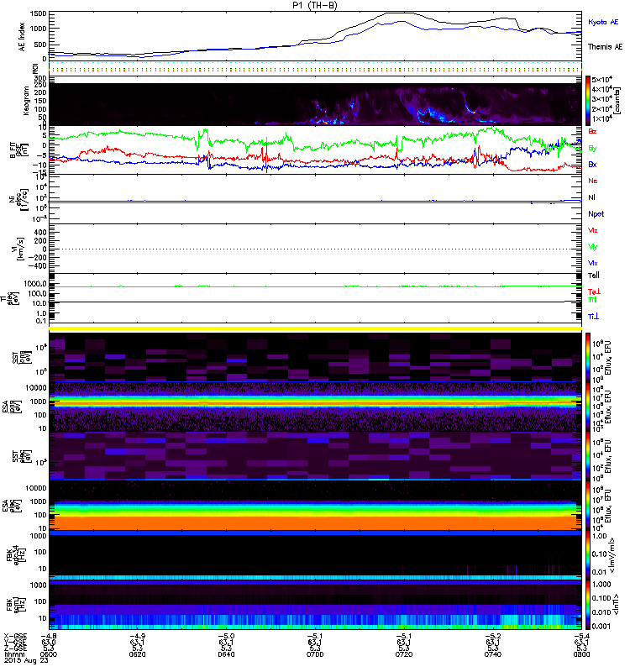Click the 0640 time axis label
Image resolution: width=630 pixels, height=672 pixels.
pyautogui.click(x=226, y=654)
